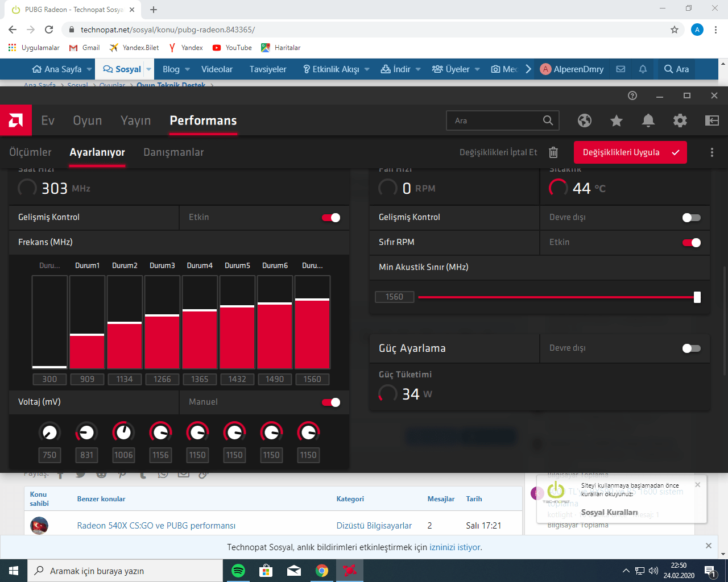This screenshot has width=728, height=582.
Task: Select the Videolar menu item
Action: pos(217,69)
